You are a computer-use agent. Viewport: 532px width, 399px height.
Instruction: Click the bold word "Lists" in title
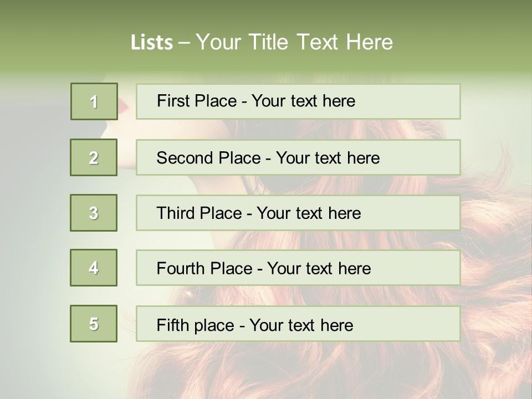coord(151,42)
